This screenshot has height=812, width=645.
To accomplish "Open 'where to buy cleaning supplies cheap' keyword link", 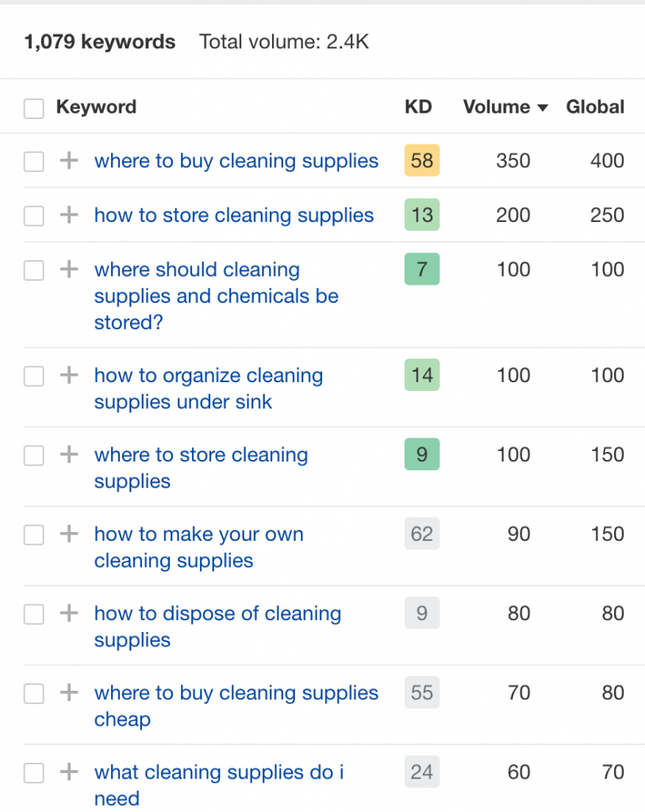I will [x=236, y=706].
